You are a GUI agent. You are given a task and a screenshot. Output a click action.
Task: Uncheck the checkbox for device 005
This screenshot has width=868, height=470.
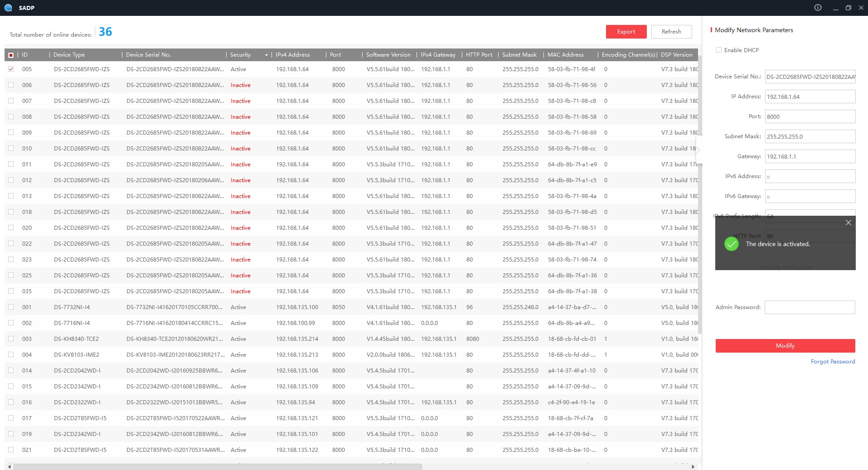point(11,69)
